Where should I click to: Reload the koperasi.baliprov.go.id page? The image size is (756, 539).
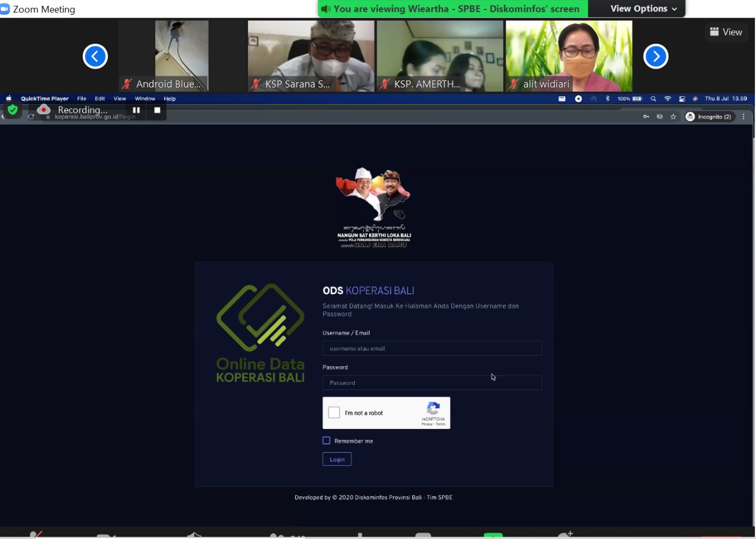pos(31,117)
